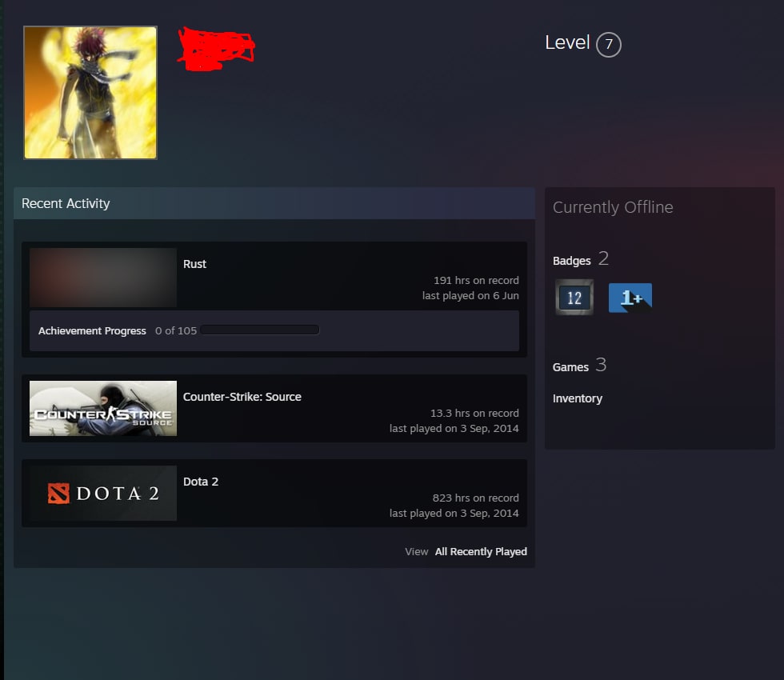Image resolution: width=784 pixels, height=680 pixels.
Task: Click the blurred Rust game thumbnail
Action: [103, 278]
